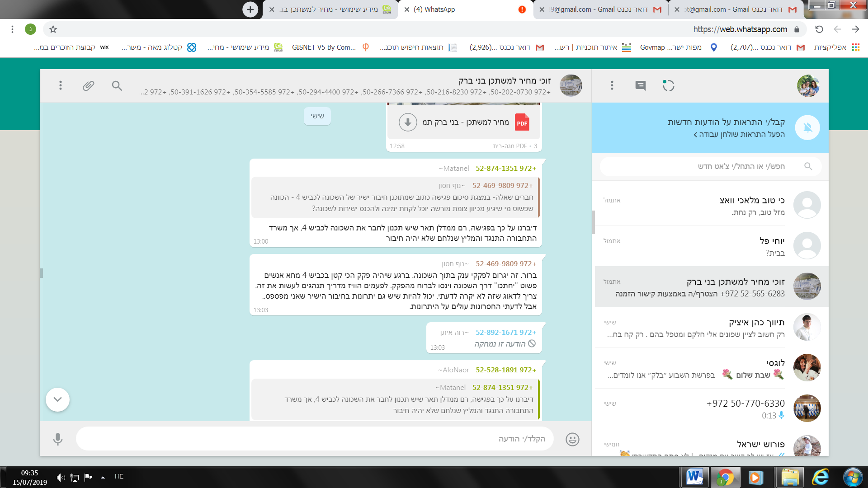
Task: Enable desktop notifications bell icon
Action: [x=807, y=128]
